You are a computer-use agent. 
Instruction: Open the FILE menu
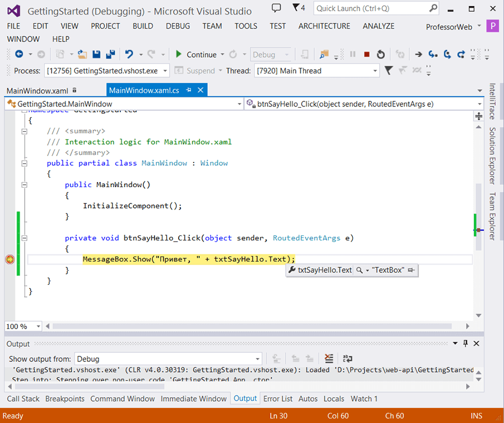[13, 26]
